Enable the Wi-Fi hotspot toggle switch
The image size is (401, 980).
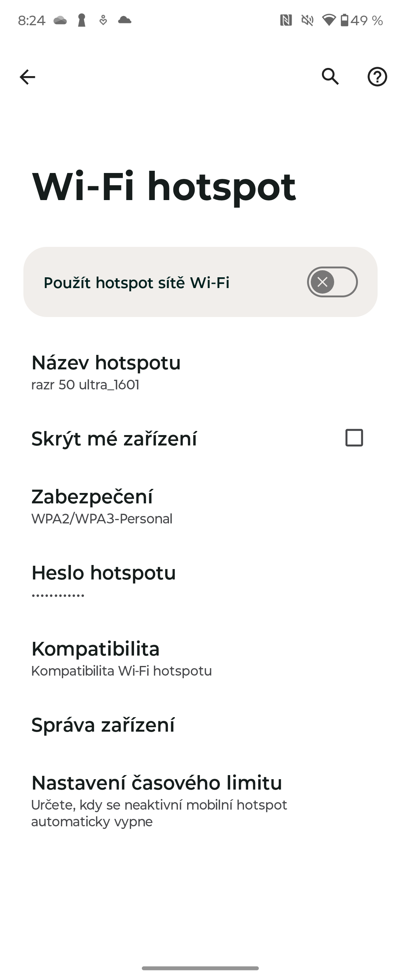coord(332,282)
